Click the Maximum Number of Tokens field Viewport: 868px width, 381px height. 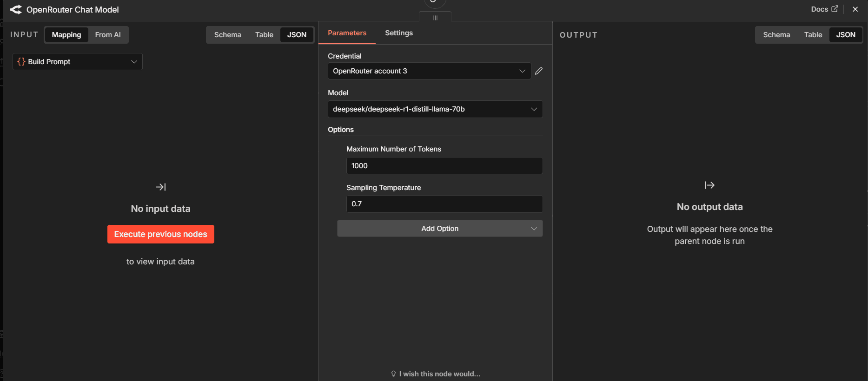[x=444, y=166]
